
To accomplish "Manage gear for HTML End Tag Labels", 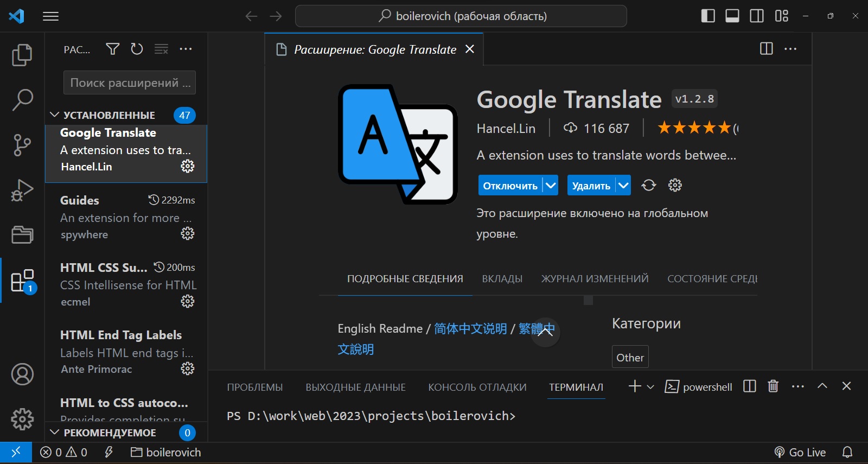I will [x=188, y=368].
